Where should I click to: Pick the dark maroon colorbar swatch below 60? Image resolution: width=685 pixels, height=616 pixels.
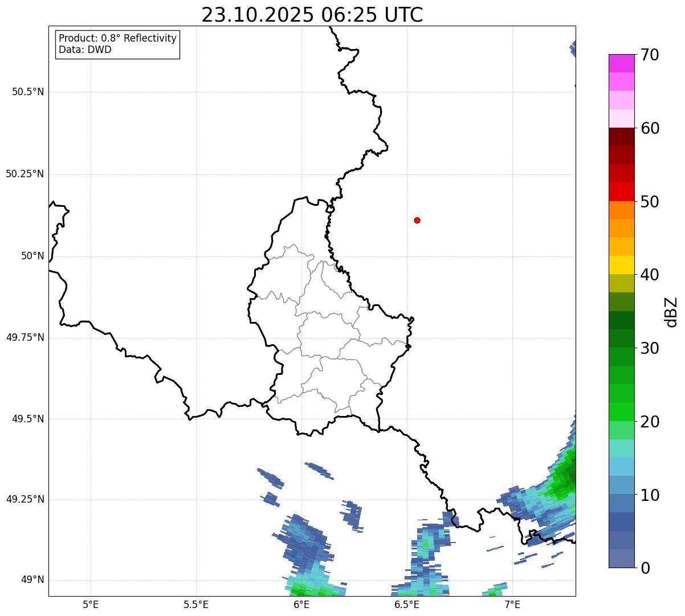(621, 137)
